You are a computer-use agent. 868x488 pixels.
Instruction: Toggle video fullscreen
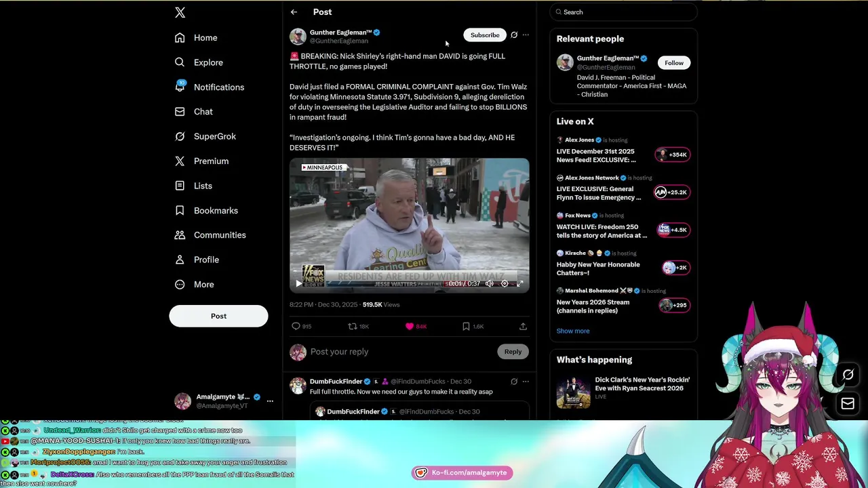pyautogui.click(x=520, y=284)
